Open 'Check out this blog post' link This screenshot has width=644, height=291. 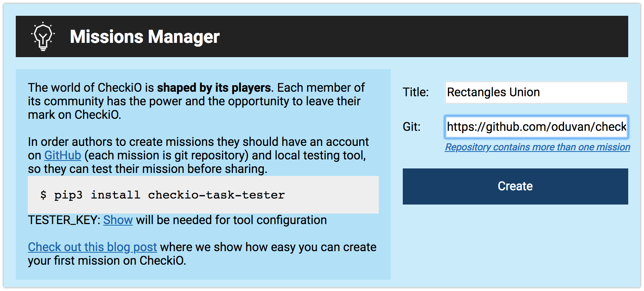click(x=92, y=247)
